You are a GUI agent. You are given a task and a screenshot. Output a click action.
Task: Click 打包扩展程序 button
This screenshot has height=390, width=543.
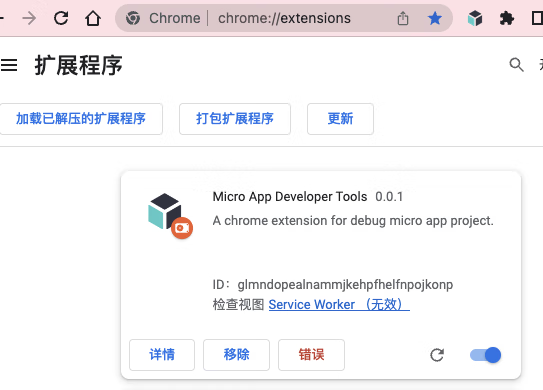pos(235,119)
